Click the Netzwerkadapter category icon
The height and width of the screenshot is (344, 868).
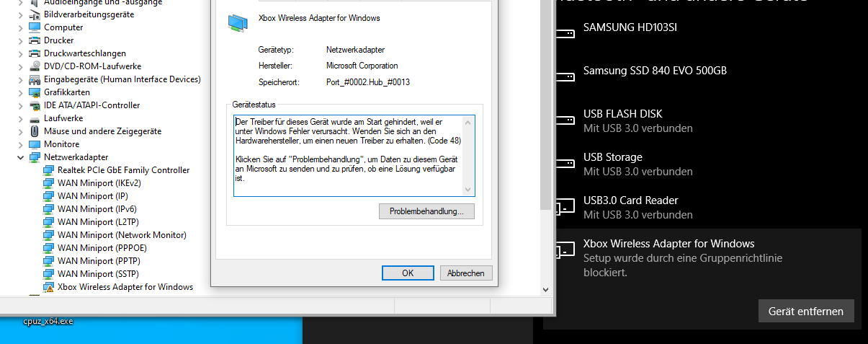point(35,157)
